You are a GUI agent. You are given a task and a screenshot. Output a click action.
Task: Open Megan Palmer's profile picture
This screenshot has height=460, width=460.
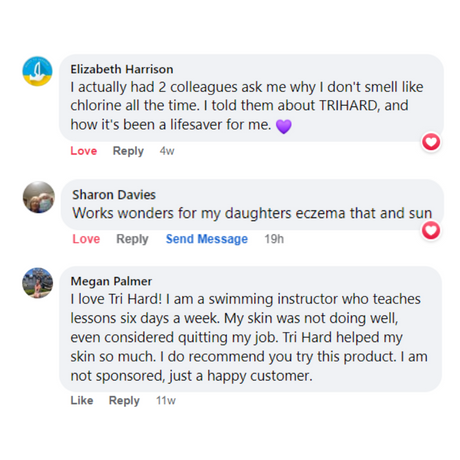pyautogui.click(x=38, y=283)
